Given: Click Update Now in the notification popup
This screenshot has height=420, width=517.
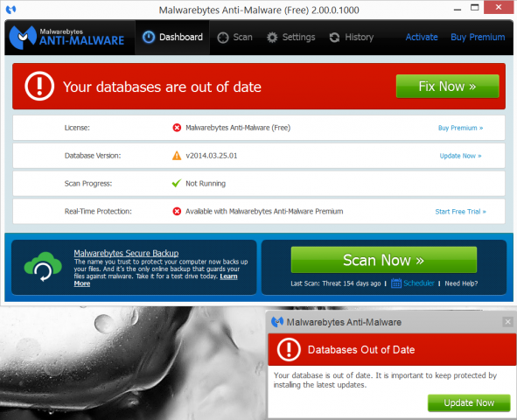Looking at the screenshot, I should tap(469, 402).
